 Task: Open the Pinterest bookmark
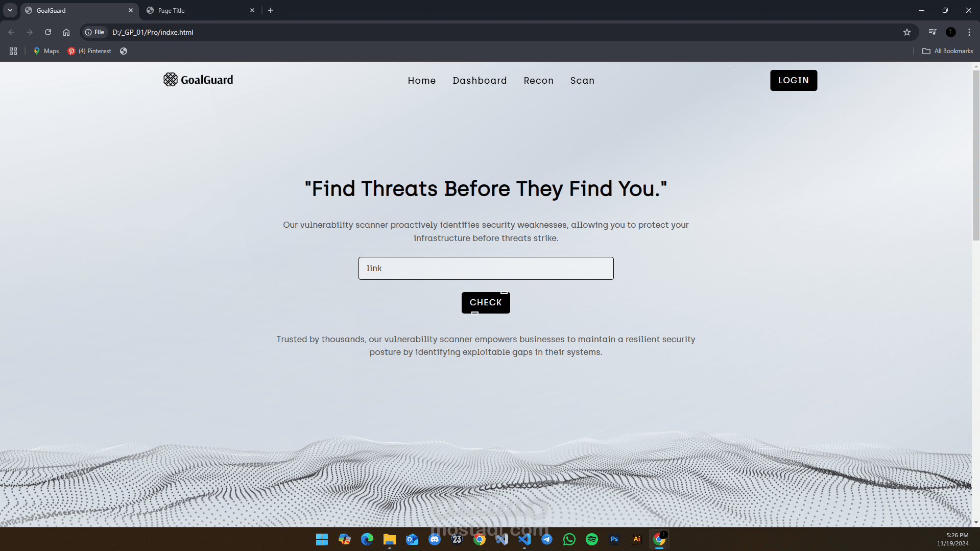[90, 51]
